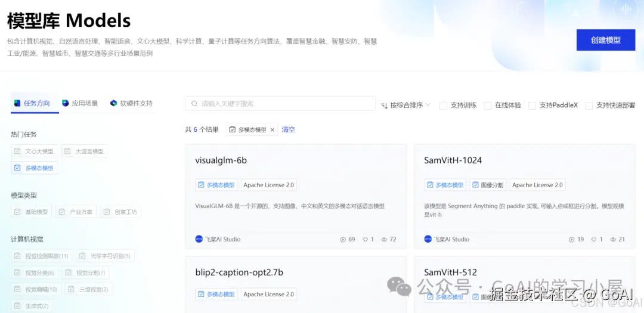The height and width of the screenshot is (313, 644).
Task: Click 多模态模型 tag on visualglm-6b card
Action: click(216, 185)
